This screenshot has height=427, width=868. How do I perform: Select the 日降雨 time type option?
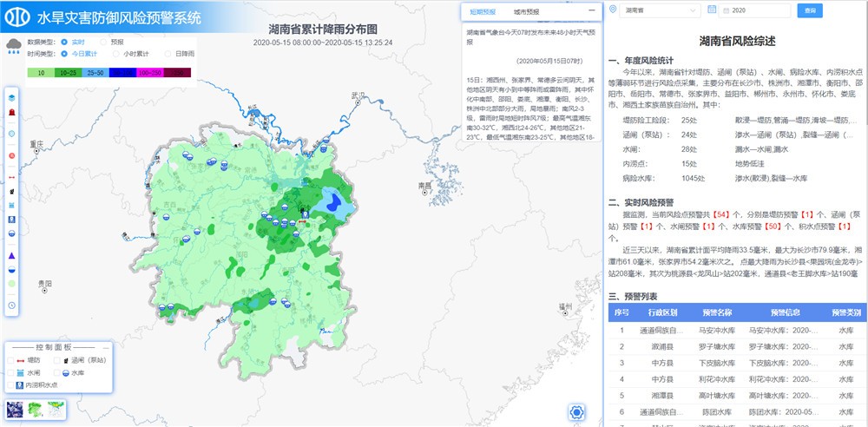(168, 53)
